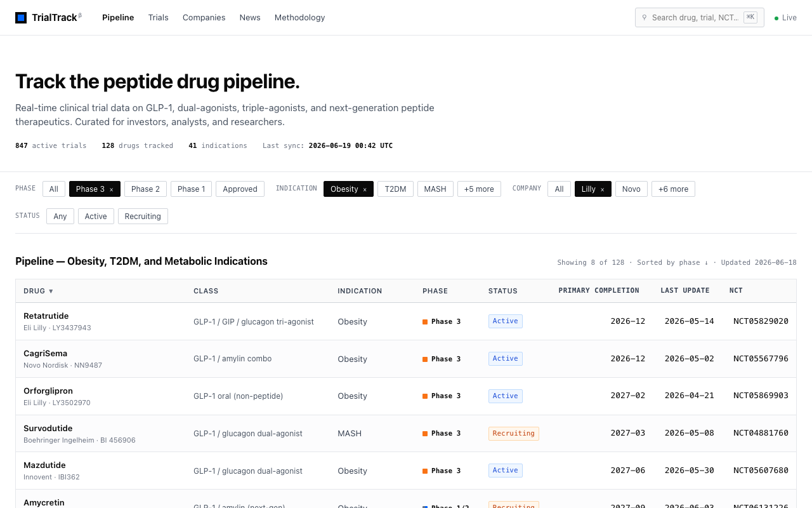Go to the Companies nav tab
The width and height of the screenshot is (812, 508).
tap(204, 18)
